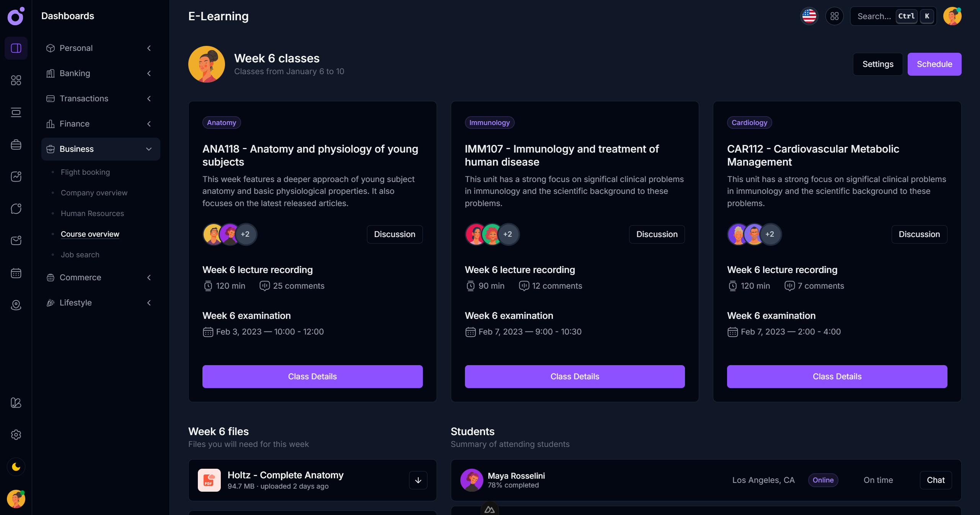Toggle the grid layout icon next to the search bar
Viewport: 980px width, 515px height.
[835, 16]
